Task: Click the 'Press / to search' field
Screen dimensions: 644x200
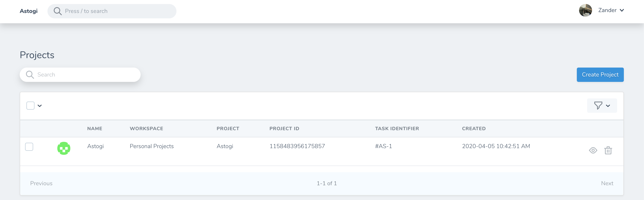Action: coord(112,11)
